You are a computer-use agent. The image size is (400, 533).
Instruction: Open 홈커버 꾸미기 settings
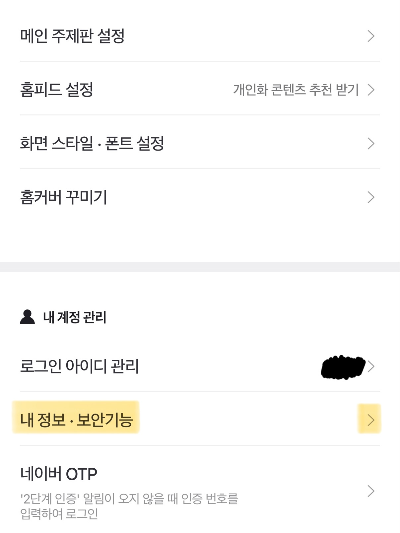(x=200, y=197)
